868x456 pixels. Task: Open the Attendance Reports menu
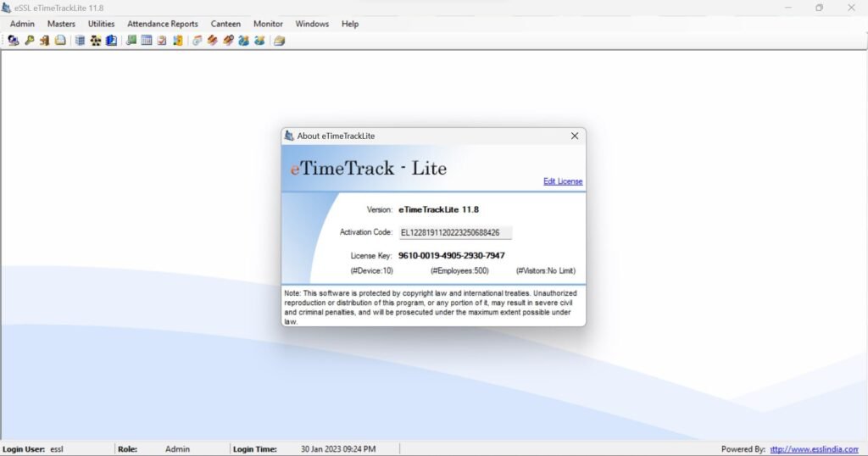[163, 24]
